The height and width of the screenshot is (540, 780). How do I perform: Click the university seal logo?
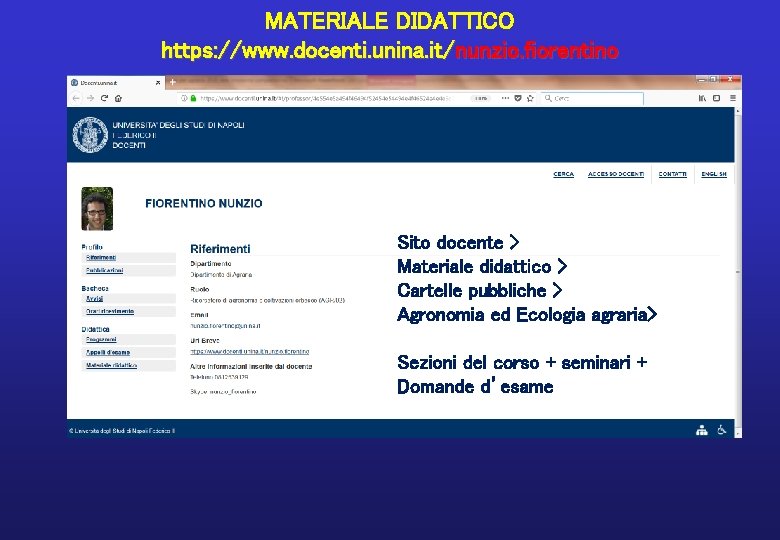click(90, 135)
